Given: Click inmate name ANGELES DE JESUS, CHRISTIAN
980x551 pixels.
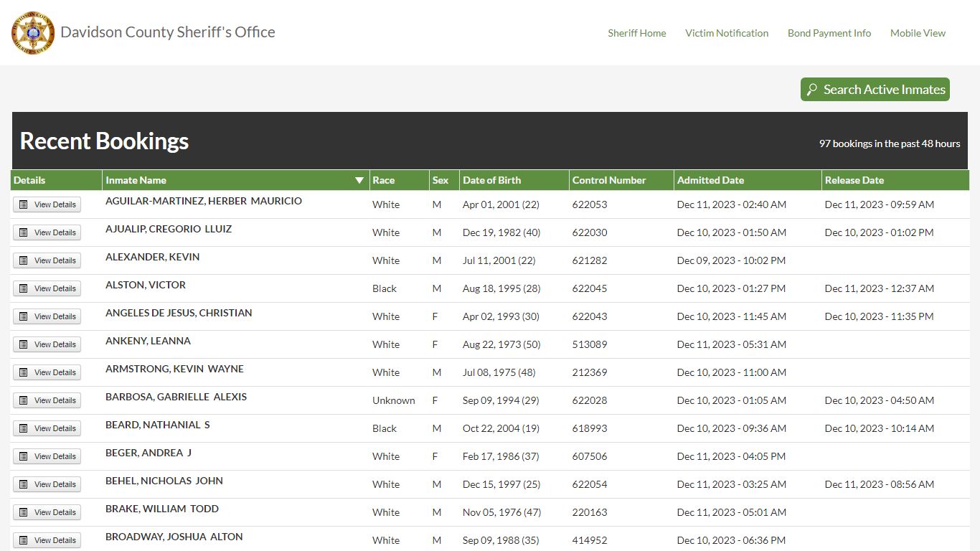Looking at the screenshot, I should [x=179, y=313].
